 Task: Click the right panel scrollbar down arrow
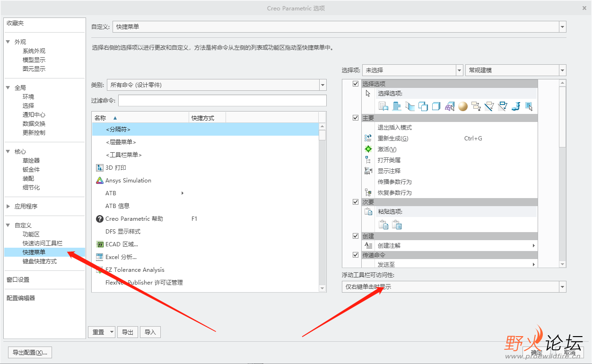click(562, 264)
